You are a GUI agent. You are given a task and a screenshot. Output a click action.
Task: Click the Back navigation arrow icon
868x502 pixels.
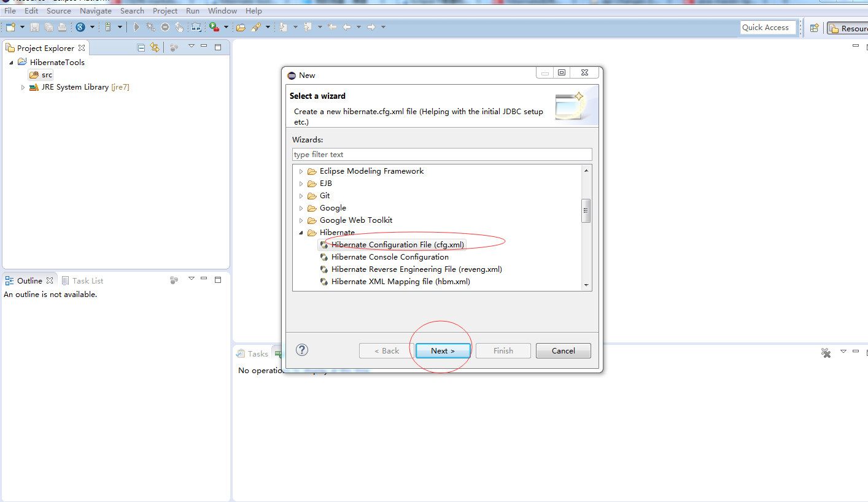(x=347, y=27)
